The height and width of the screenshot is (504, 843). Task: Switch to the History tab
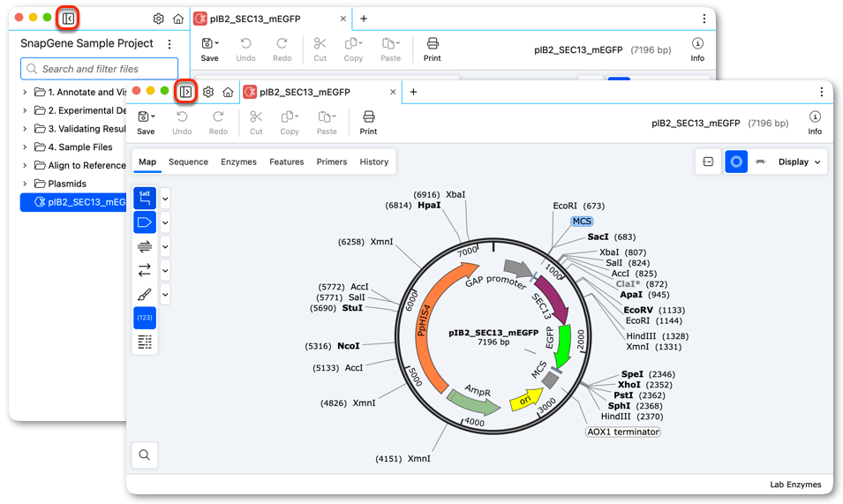[374, 162]
